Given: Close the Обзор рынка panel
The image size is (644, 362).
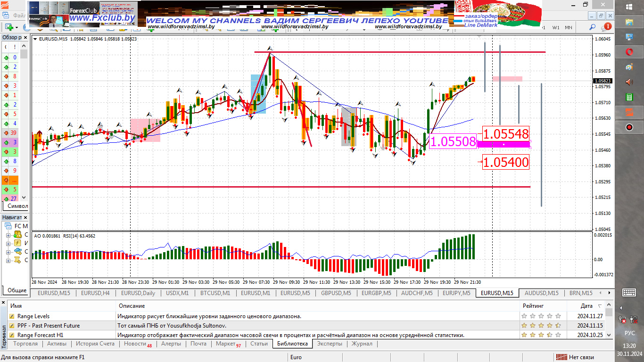Looking at the screenshot, I should pos(25,37).
